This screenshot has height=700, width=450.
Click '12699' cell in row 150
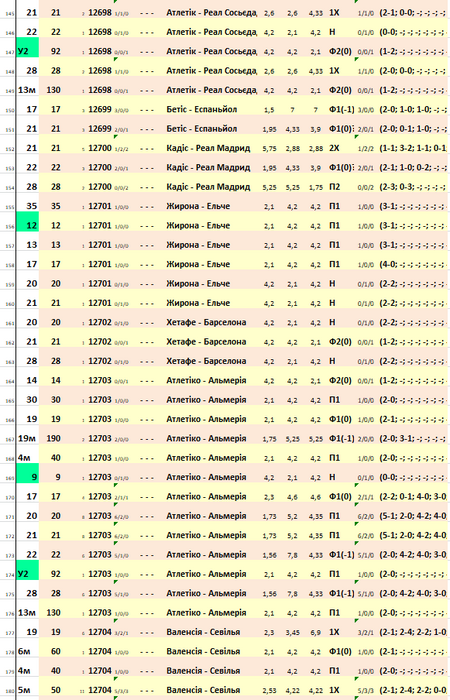(x=100, y=109)
